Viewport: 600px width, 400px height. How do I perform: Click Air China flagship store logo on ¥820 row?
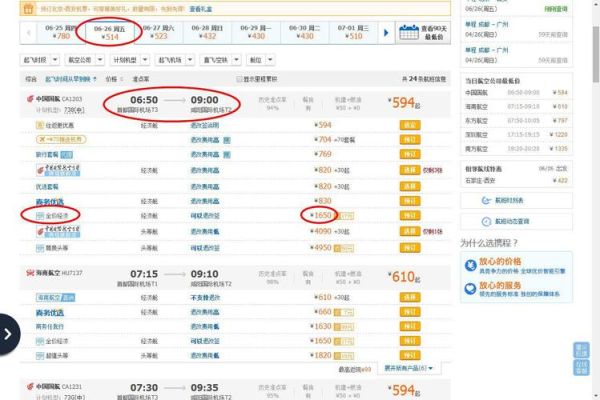pyautogui.click(x=58, y=170)
